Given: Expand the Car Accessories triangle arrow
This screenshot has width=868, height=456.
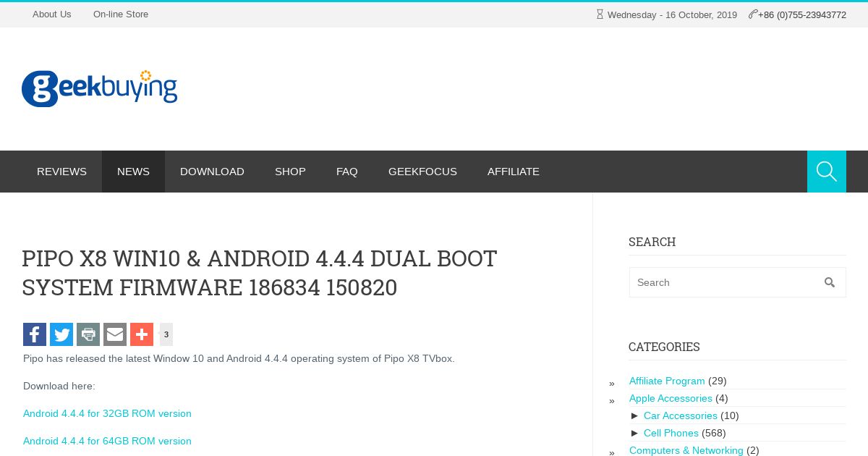Looking at the screenshot, I should click(x=635, y=415).
